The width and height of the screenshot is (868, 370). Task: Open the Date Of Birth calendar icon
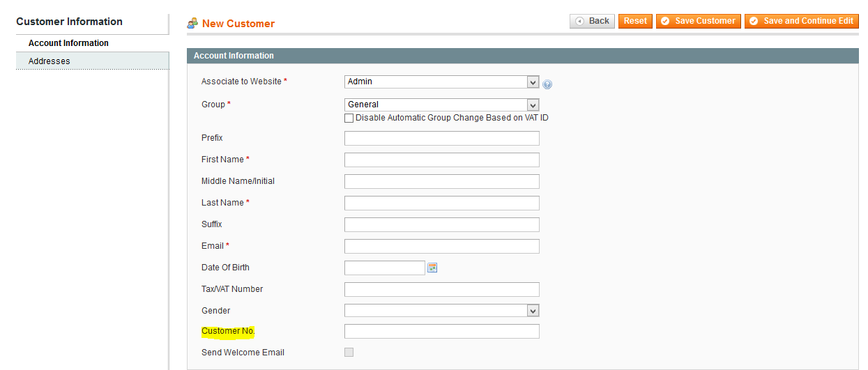(x=432, y=268)
